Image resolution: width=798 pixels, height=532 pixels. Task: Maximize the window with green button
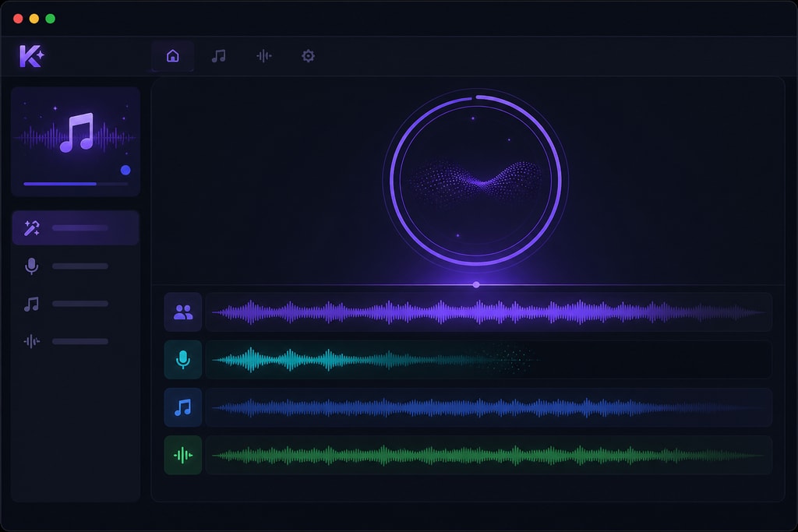point(51,19)
